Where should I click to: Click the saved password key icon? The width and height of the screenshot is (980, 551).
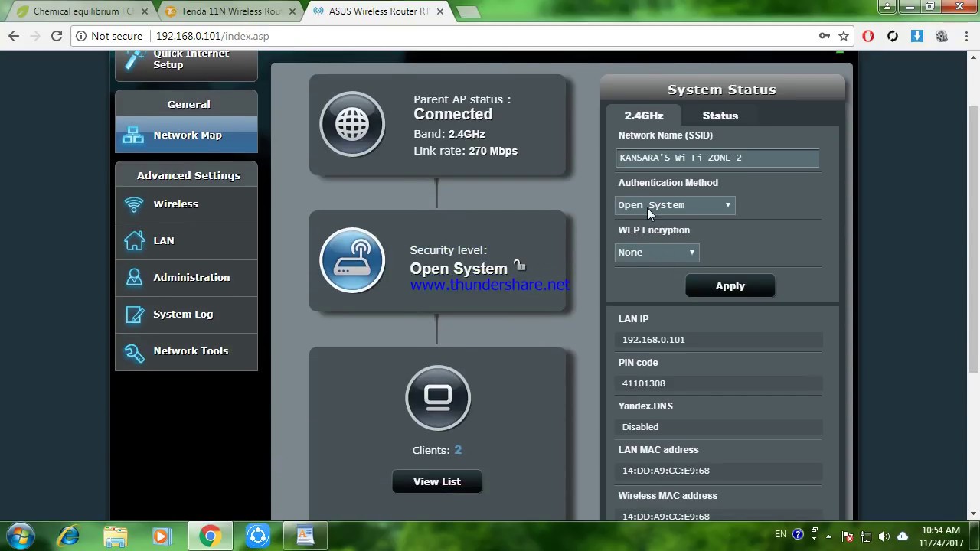pyautogui.click(x=824, y=36)
